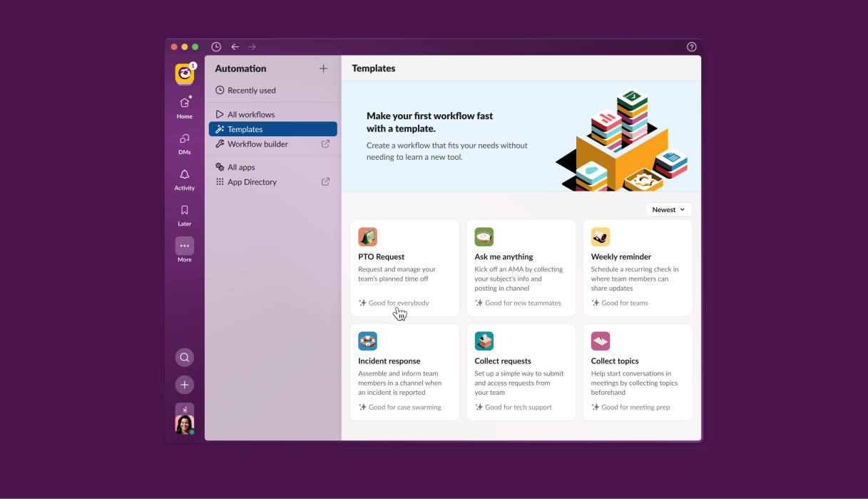868x499 pixels.
Task: Navigate back with left arrow
Action: [x=235, y=47]
